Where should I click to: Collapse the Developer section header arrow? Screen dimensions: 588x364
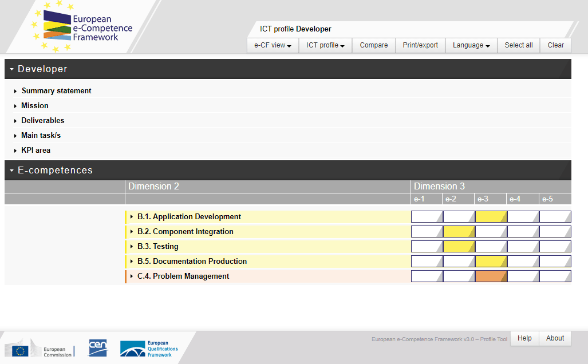[11, 69]
